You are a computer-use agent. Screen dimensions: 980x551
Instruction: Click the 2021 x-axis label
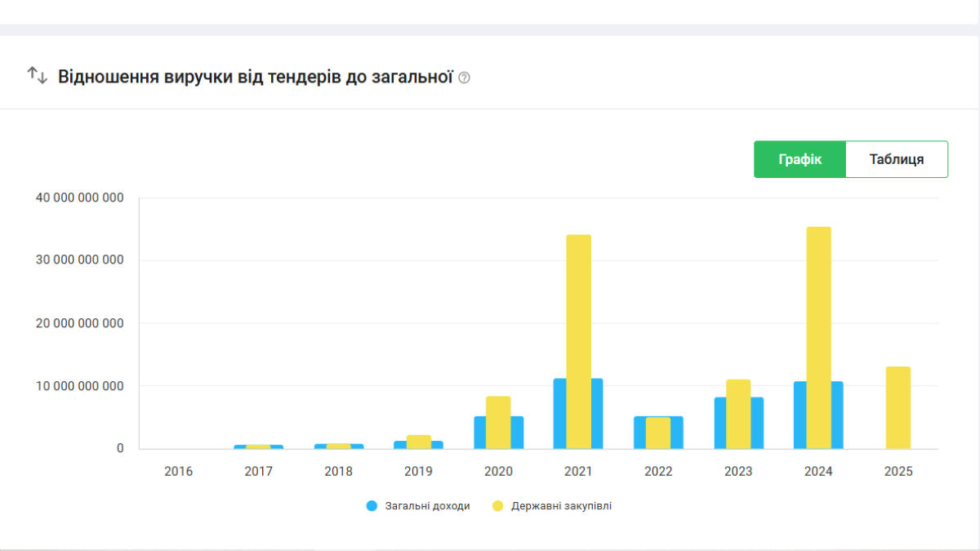click(x=578, y=472)
